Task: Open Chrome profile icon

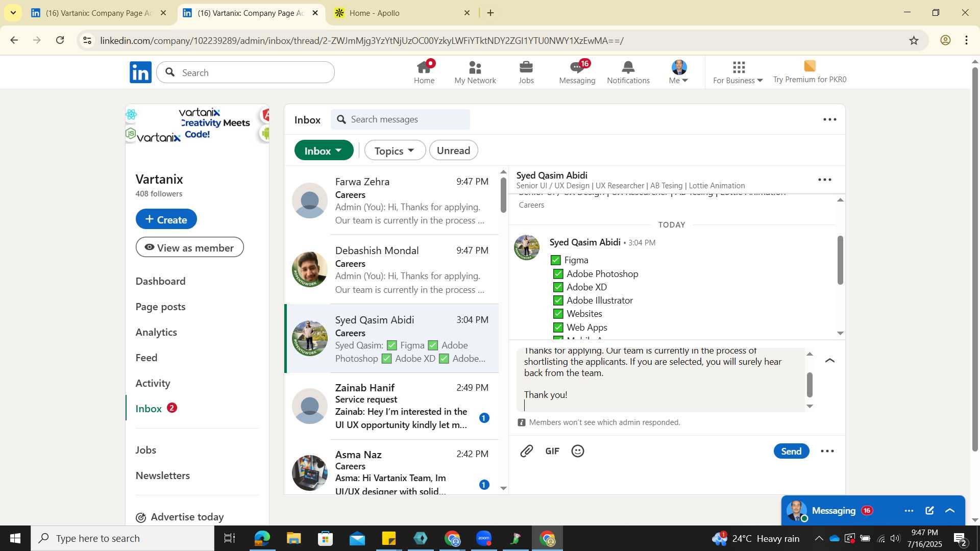Action: click(945, 40)
